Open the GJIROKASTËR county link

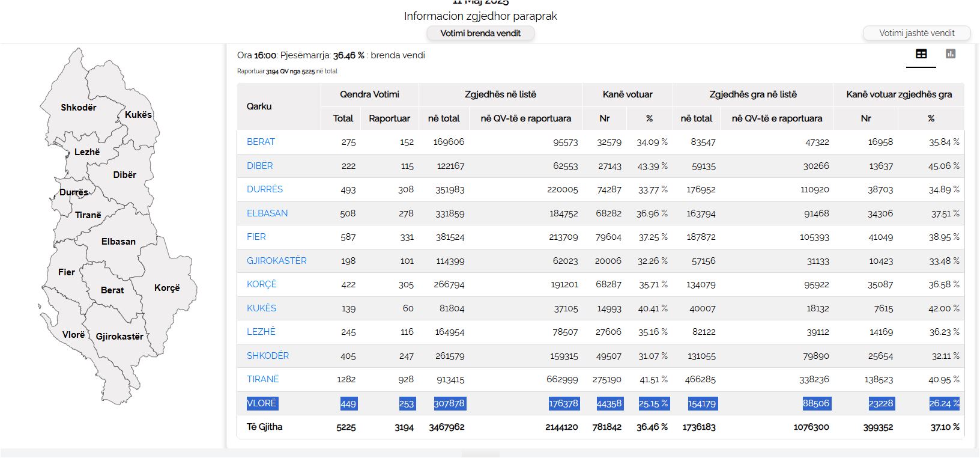click(276, 261)
